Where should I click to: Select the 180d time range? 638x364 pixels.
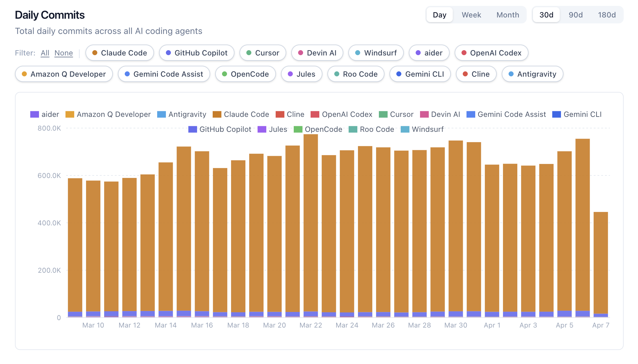(607, 15)
